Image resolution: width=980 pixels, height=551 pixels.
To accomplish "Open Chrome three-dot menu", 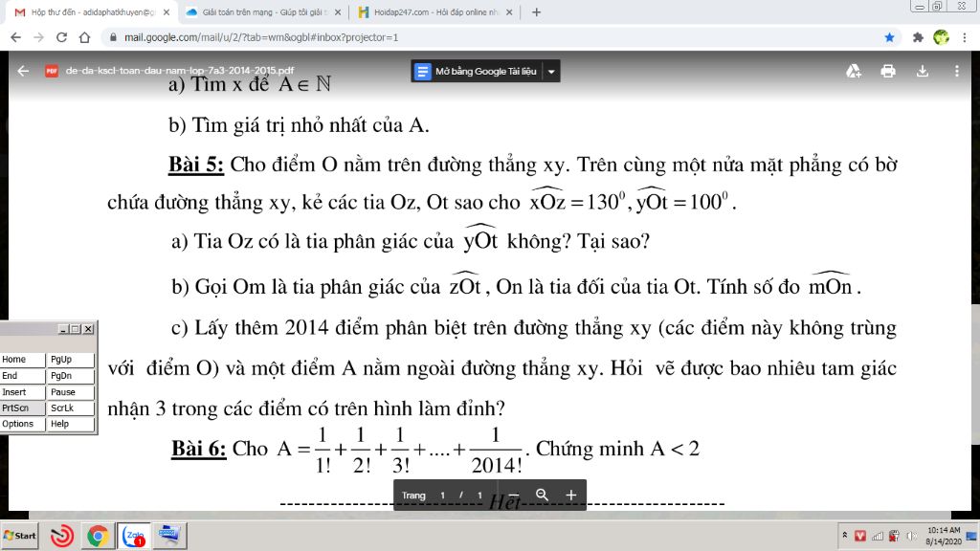I will pos(965,37).
